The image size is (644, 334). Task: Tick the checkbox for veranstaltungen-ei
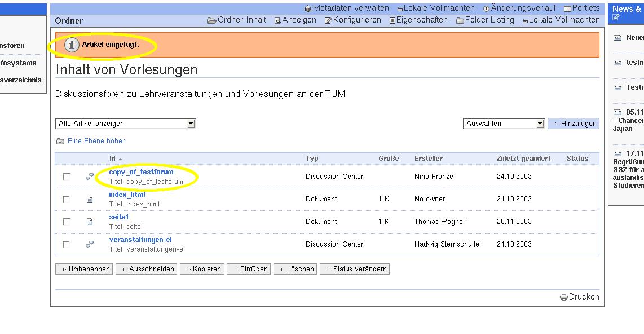[66, 244]
